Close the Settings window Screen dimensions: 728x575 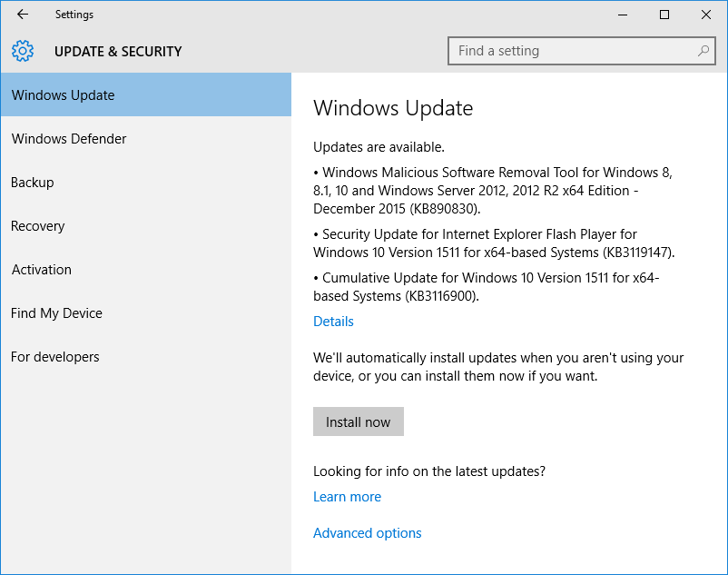click(706, 15)
